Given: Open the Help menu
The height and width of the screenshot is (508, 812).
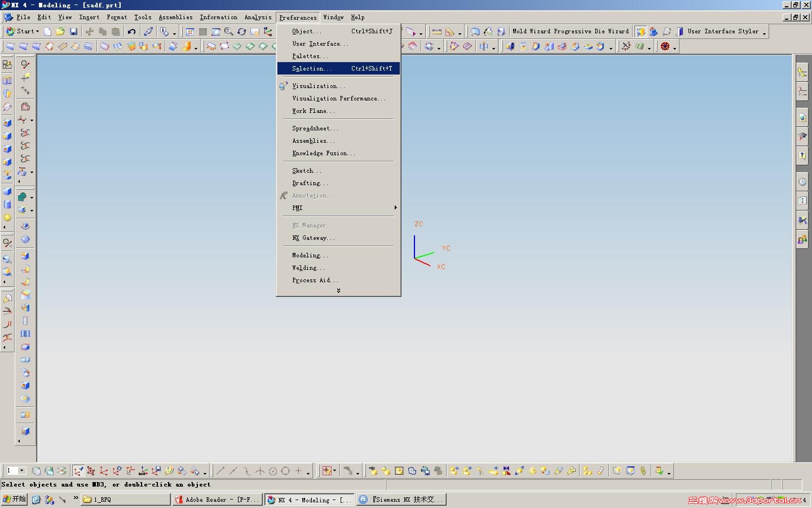Looking at the screenshot, I should 358,17.
